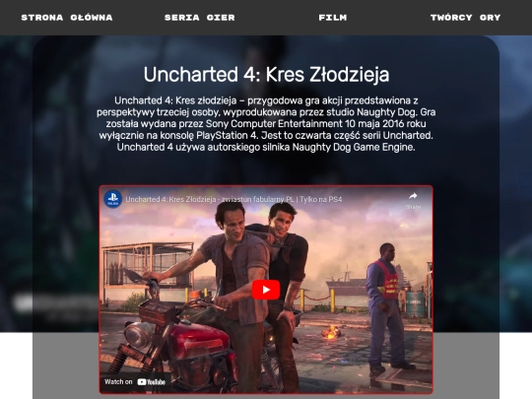Click the cage structure in video thumbnail
532x399 pixels.
[148, 266]
